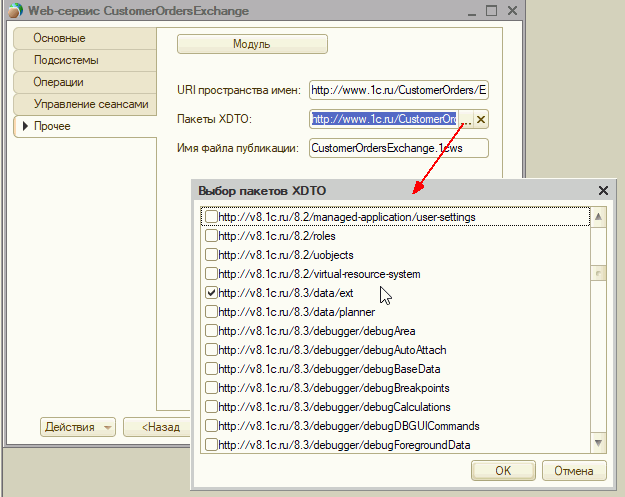
Task: Open the Действия dropdown button
Action: [x=78, y=427]
